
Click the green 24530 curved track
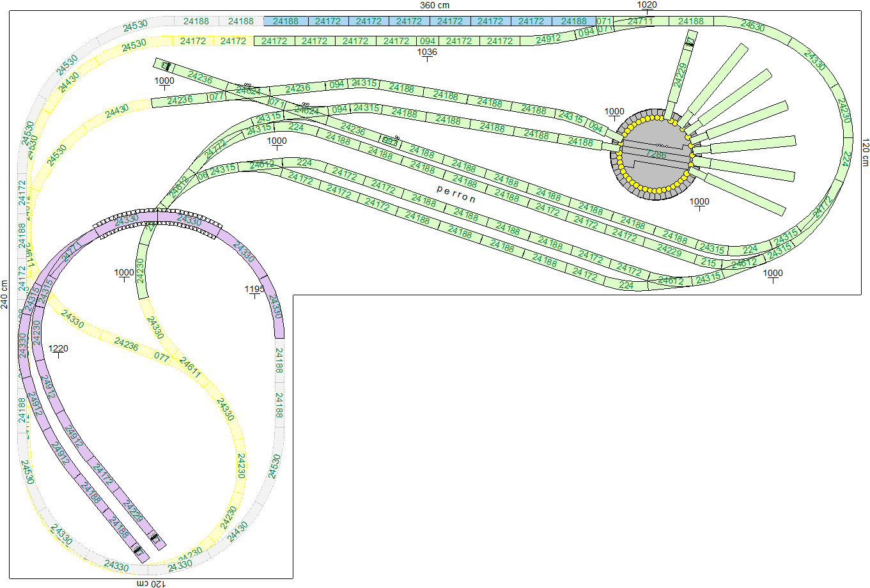pyautogui.click(x=752, y=26)
